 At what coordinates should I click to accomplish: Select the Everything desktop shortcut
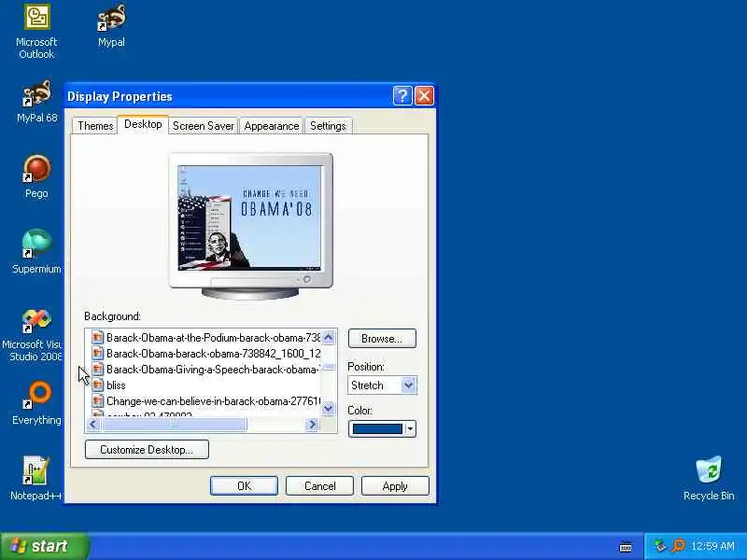(x=36, y=403)
